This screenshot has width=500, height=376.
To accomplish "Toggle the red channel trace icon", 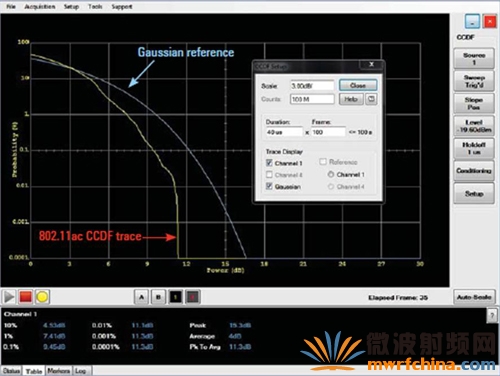I will pyautogui.click(x=192, y=297).
